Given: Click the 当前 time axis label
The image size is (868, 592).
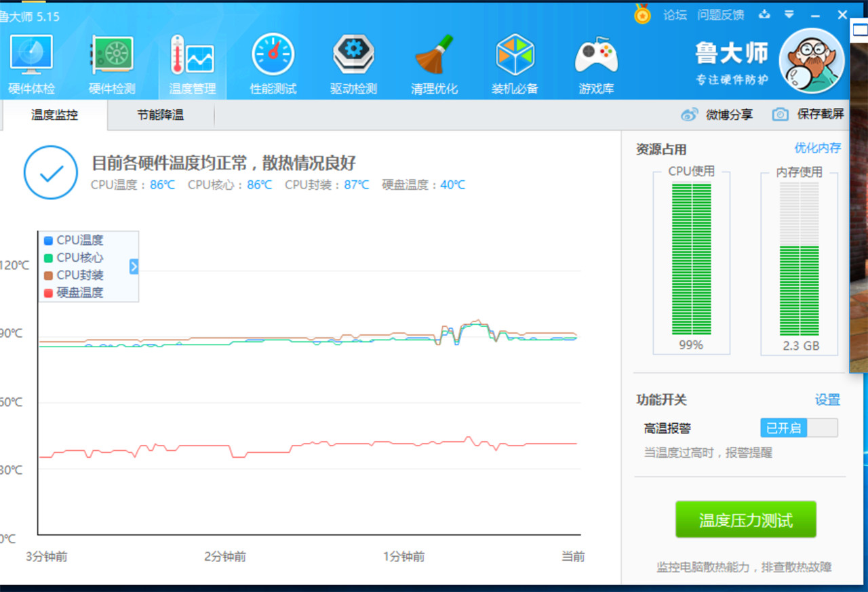Looking at the screenshot, I should tap(573, 557).
